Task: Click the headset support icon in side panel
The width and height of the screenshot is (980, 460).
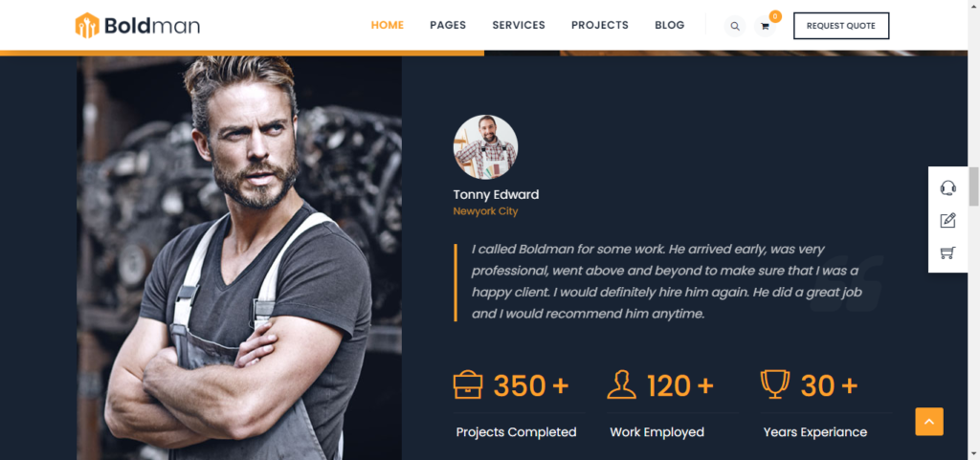Action: [948, 187]
